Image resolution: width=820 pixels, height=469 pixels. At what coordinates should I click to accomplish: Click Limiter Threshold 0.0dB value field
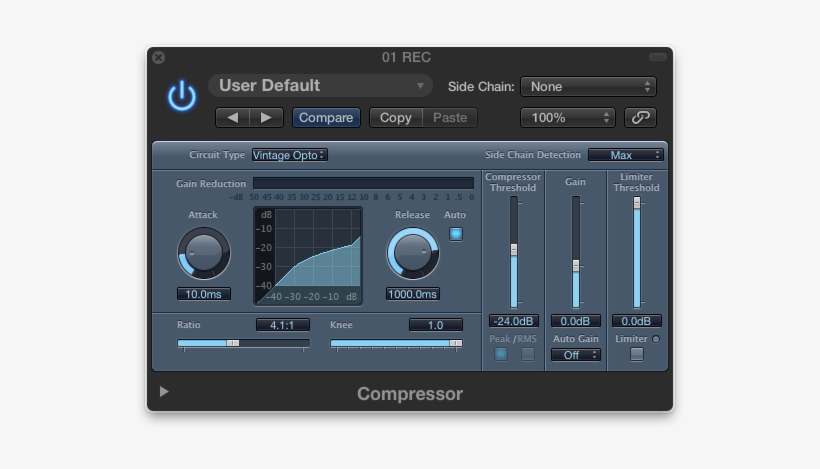click(636, 321)
